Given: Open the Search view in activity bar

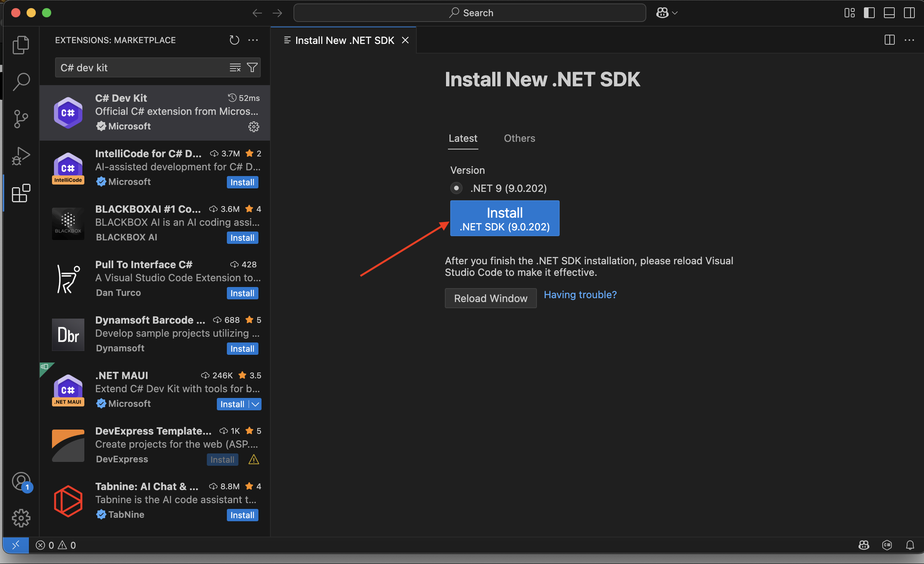Looking at the screenshot, I should (21, 82).
